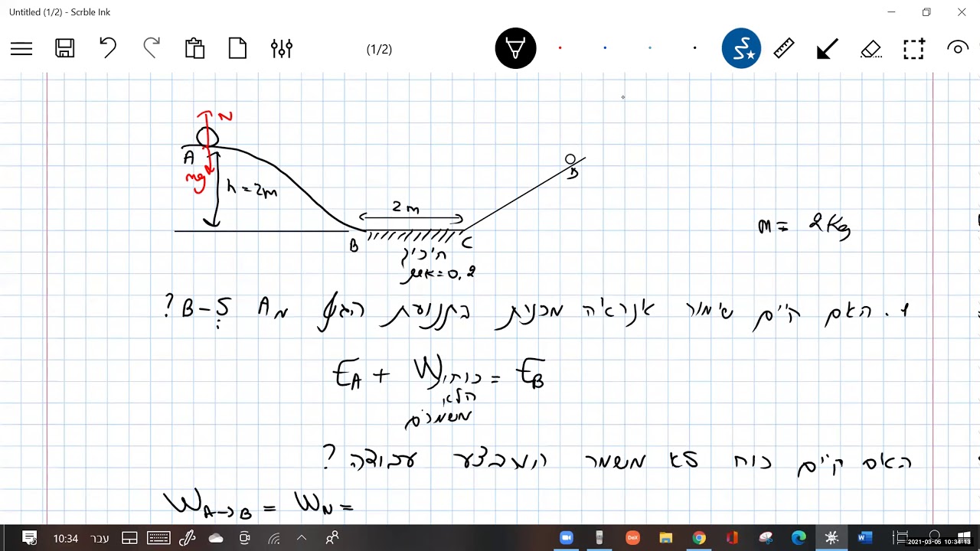
Task: Switch to the Scrble Ink taskbar button
Action: coord(831,538)
